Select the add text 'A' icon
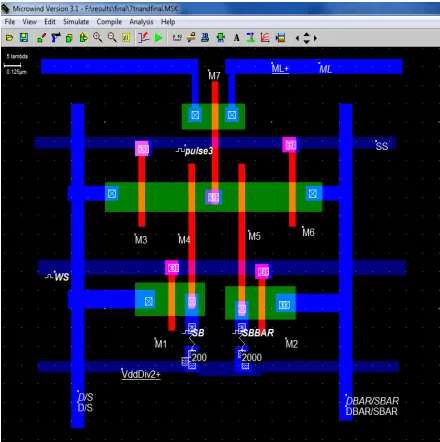The width and height of the screenshot is (440, 442). click(x=236, y=38)
